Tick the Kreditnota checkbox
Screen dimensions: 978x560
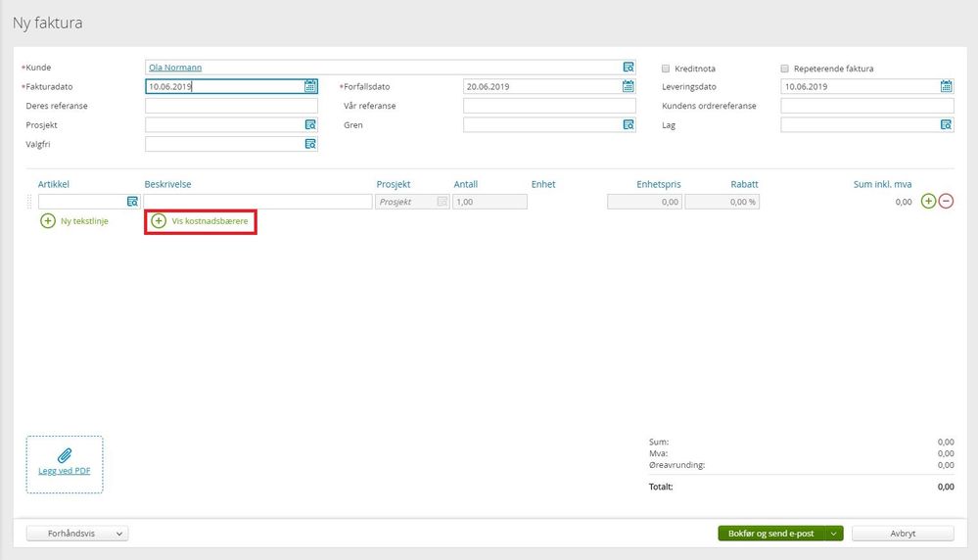[666, 69]
